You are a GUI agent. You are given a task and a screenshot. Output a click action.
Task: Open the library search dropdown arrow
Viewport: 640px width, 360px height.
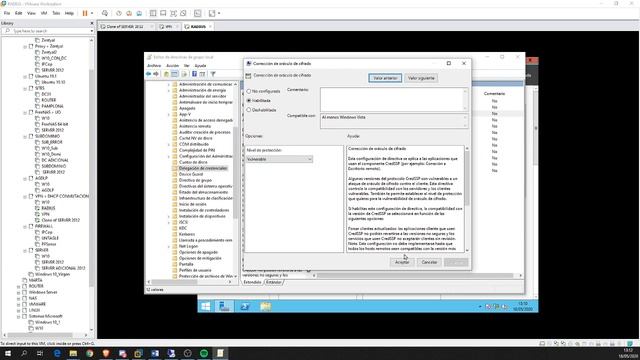(91, 31)
